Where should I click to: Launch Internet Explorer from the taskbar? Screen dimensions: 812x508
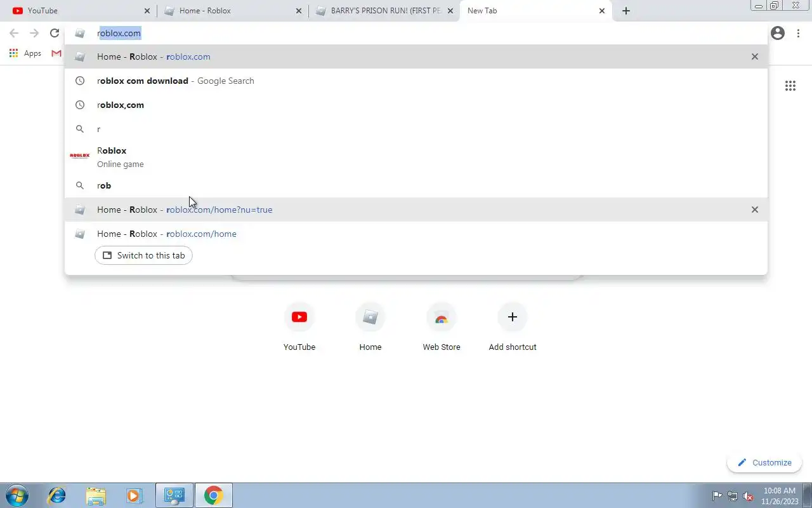point(57,495)
